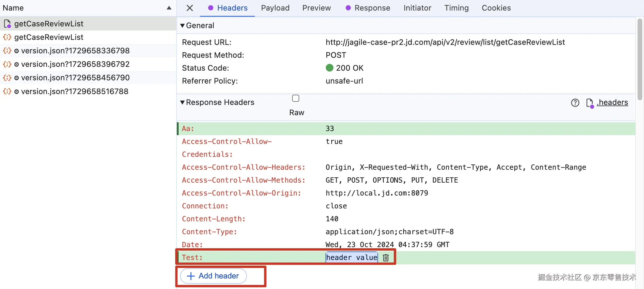Click gear icon beside version.json?1729658336798
The width and height of the screenshot is (644, 289).
(x=17, y=51)
